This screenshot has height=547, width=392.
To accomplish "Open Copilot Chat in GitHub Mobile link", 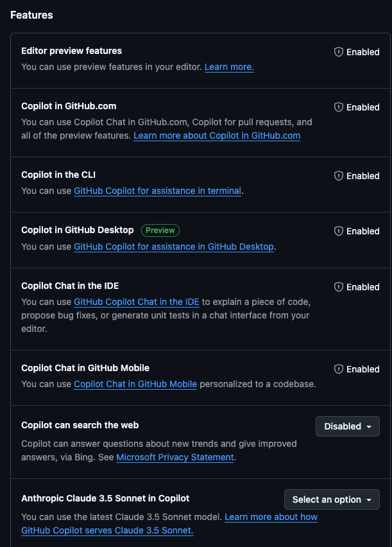I will tap(135, 384).
